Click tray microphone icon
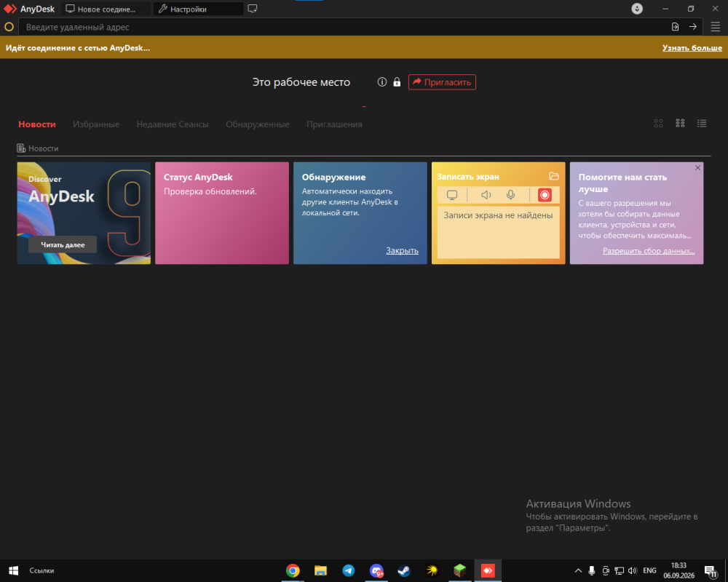Screen dimensions: 728x582 point(591,570)
